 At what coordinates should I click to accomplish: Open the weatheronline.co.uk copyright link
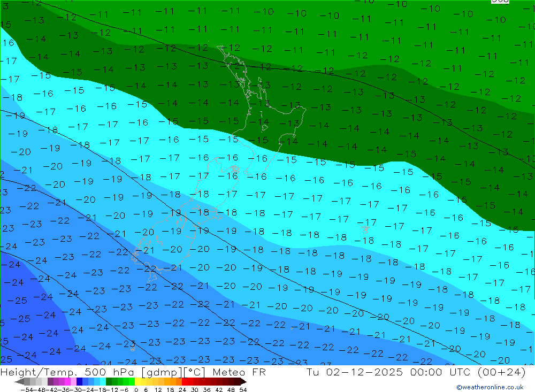490,387
